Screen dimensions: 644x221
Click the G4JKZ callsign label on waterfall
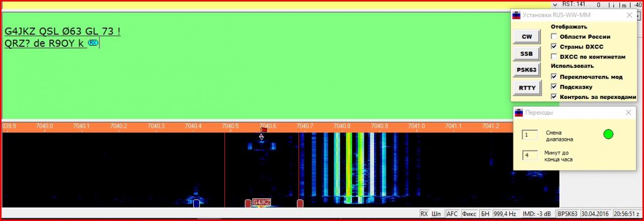pyautogui.click(x=261, y=202)
